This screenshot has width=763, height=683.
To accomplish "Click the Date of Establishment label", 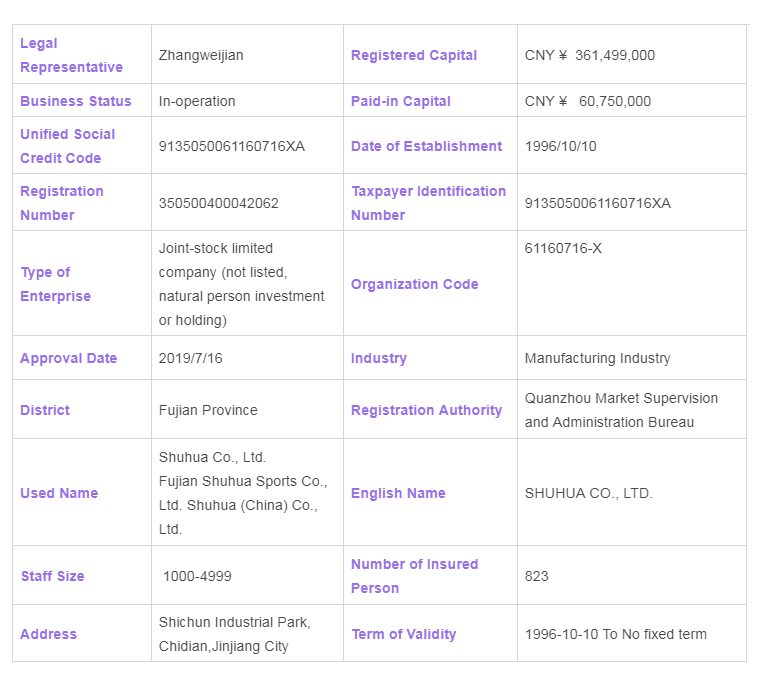I will click(x=426, y=146).
